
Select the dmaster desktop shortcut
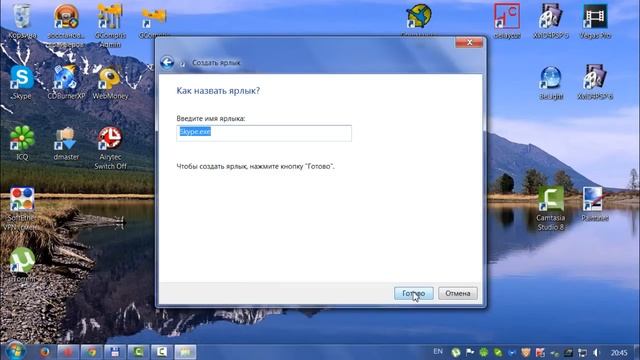(x=66, y=143)
